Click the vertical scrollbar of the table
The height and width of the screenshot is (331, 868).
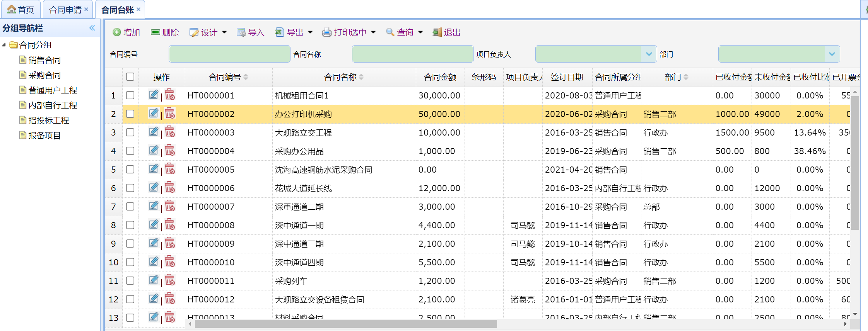(855, 162)
